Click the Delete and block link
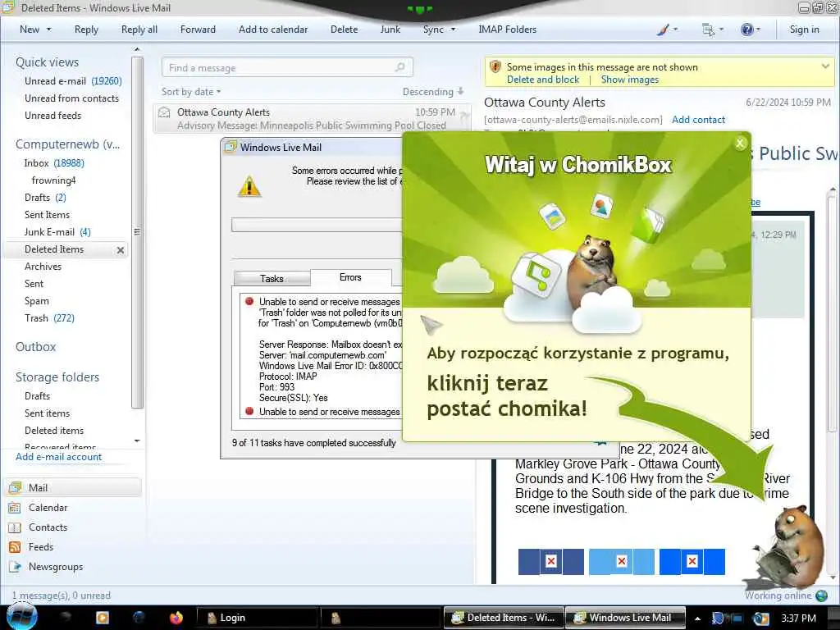This screenshot has width=840, height=630. (x=543, y=80)
